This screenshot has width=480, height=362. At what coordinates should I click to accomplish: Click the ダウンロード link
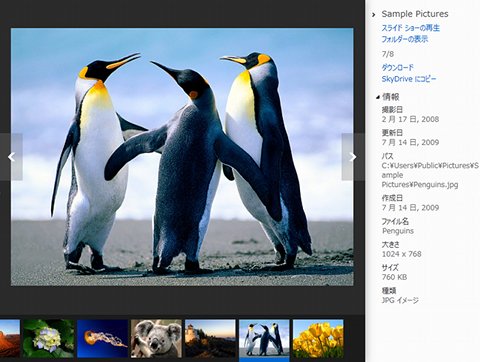pos(398,67)
